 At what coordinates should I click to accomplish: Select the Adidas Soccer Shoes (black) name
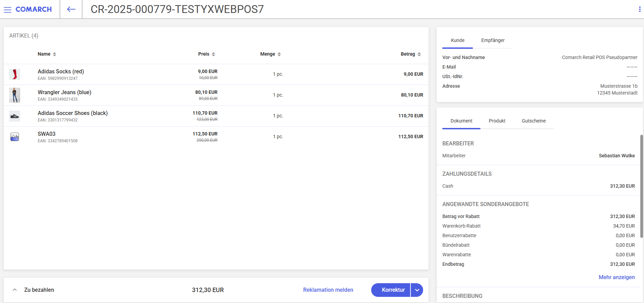pos(73,113)
